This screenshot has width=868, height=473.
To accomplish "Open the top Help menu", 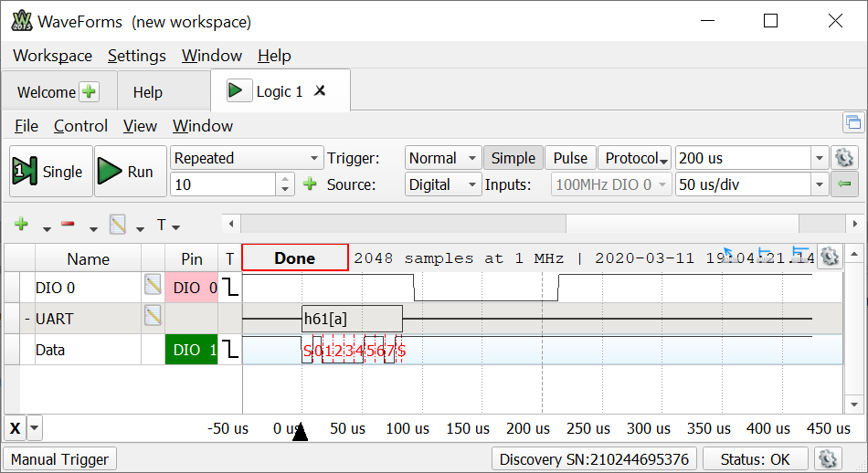I will [274, 56].
